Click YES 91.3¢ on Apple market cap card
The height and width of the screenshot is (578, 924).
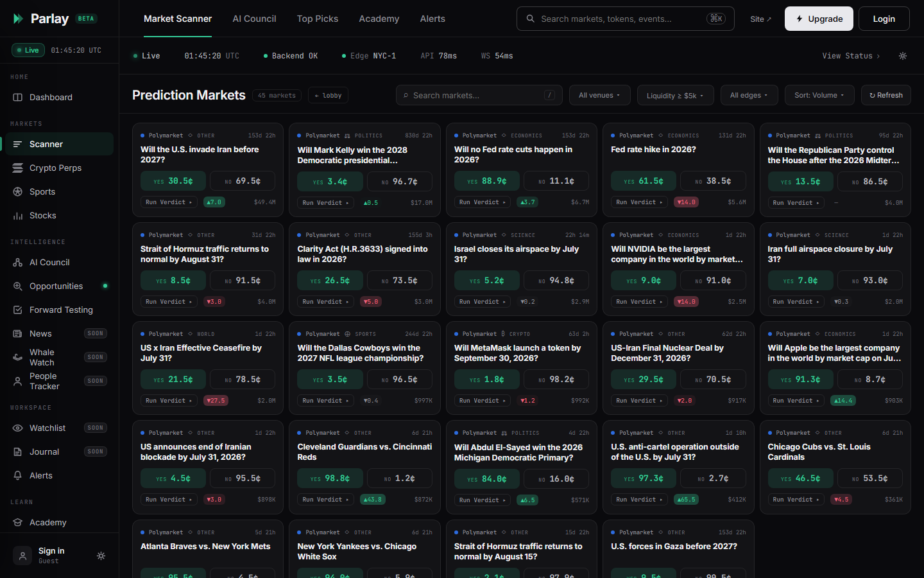pos(801,380)
